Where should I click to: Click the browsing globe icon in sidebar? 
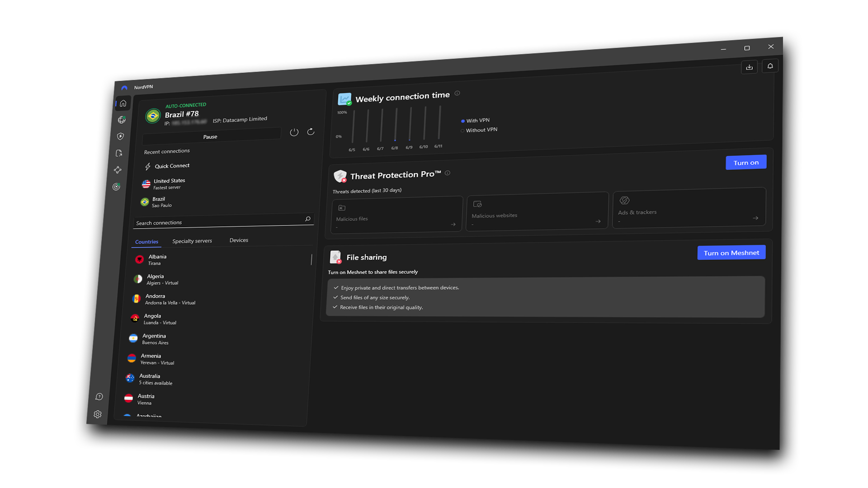pos(122,119)
